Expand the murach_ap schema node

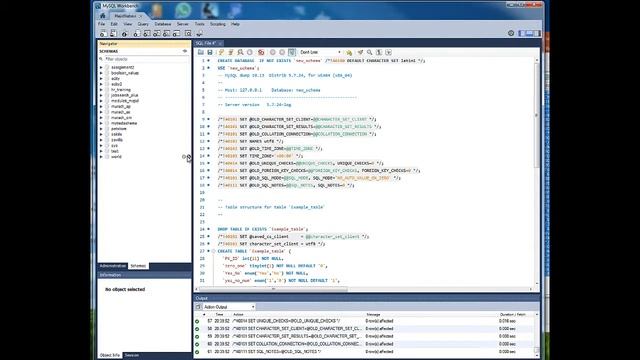click(x=101, y=106)
